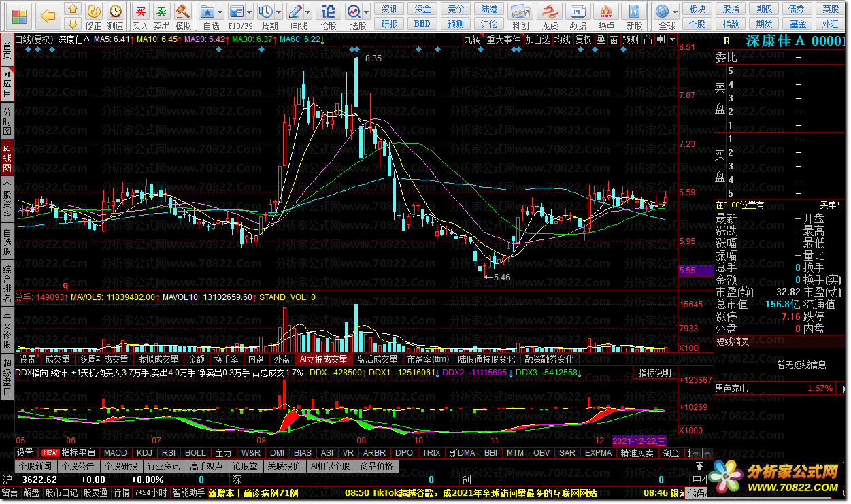
Task: Select the KDJ indicator tab
Action: 144,453
